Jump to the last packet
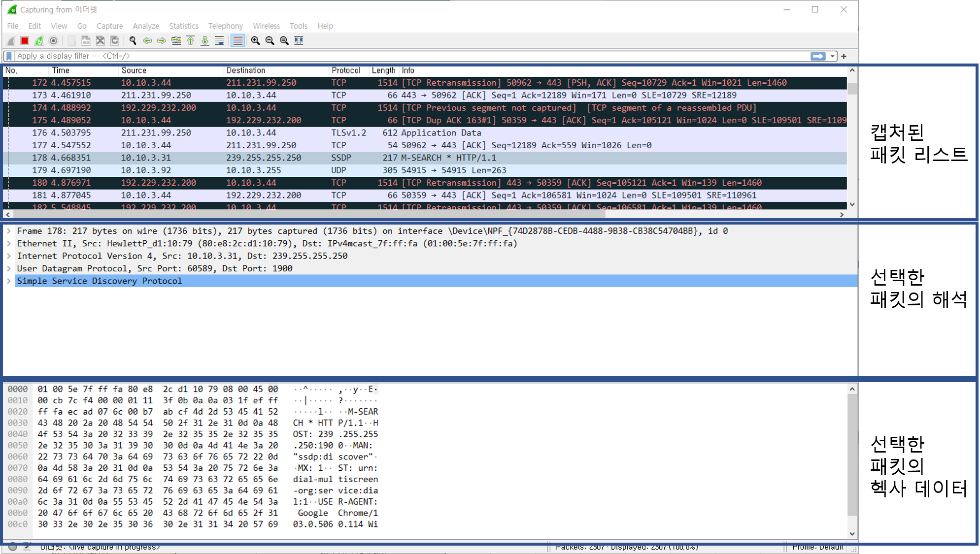Image resolution: width=980 pixels, height=554 pixels. 205,41
